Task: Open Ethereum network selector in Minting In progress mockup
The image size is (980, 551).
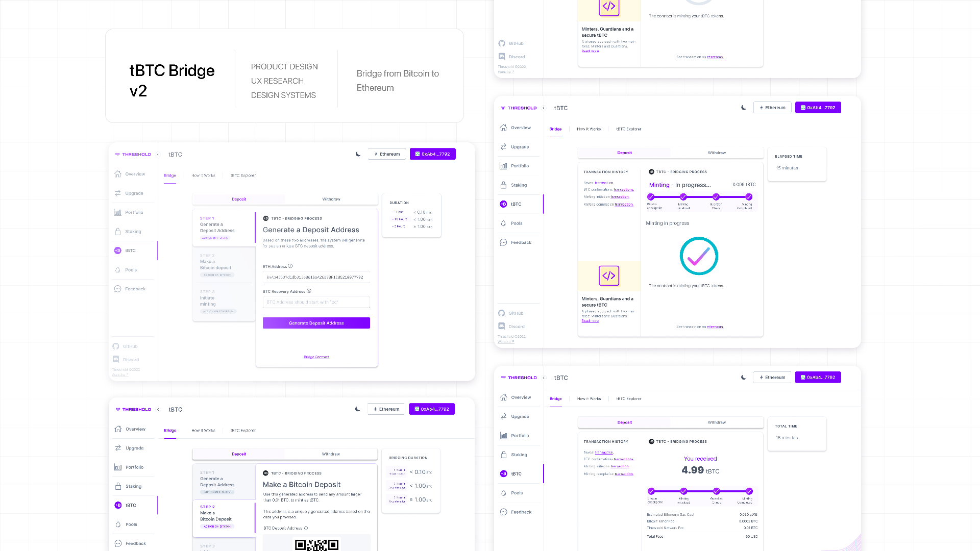Action: [x=772, y=108]
